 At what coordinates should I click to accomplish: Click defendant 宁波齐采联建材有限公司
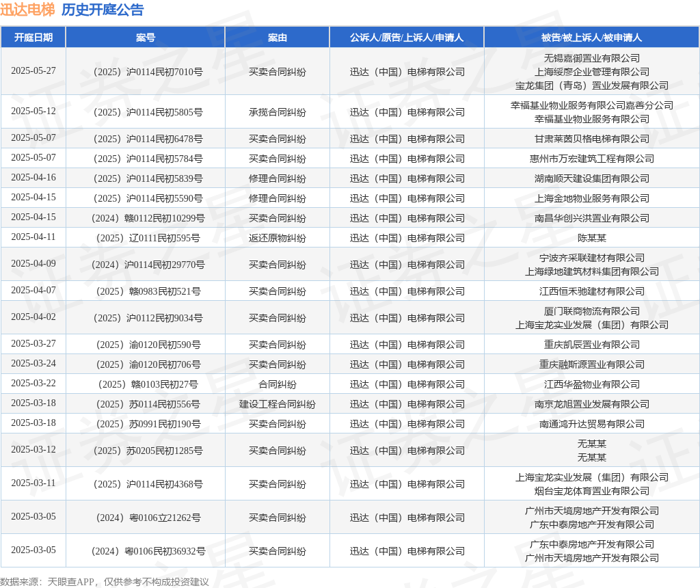pos(591,258)
